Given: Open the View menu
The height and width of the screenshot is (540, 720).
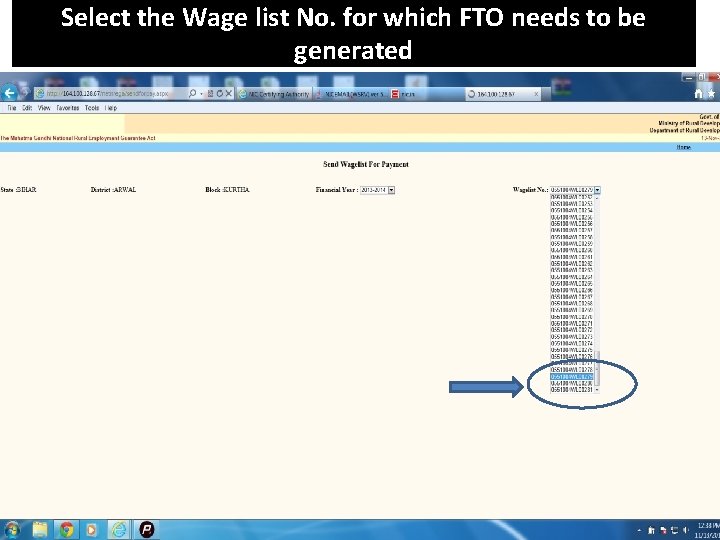Looking at the screenshot, I should point(44,108).
